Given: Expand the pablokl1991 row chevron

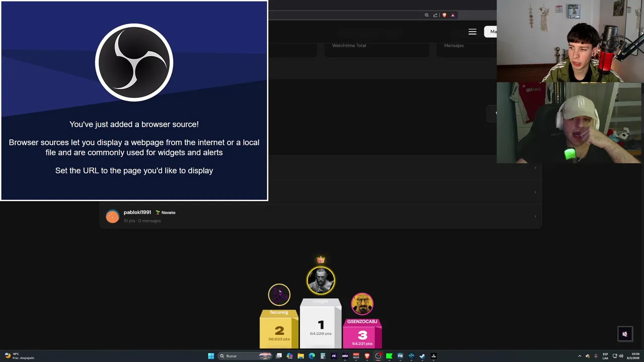Looking at the screenshot, I should 535,216.
